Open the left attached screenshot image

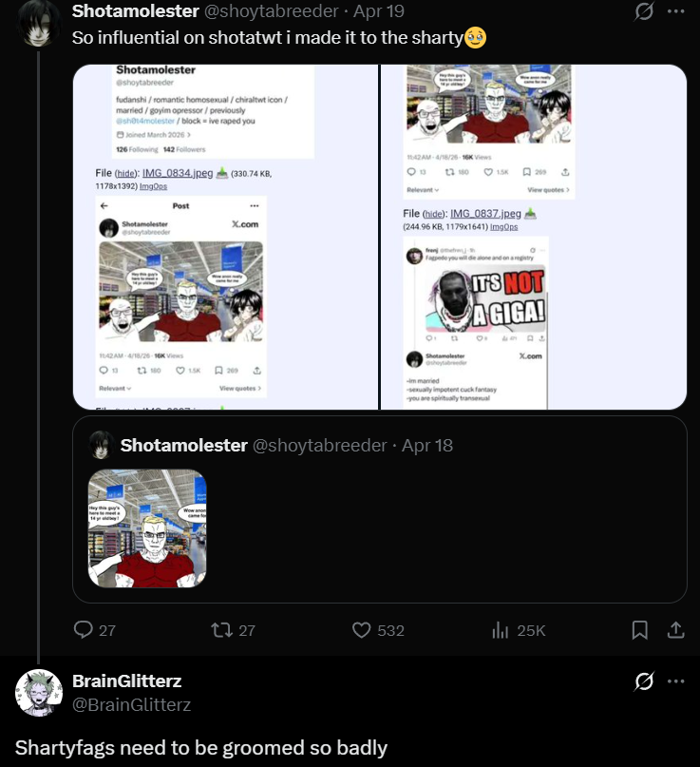click(226, 237)
